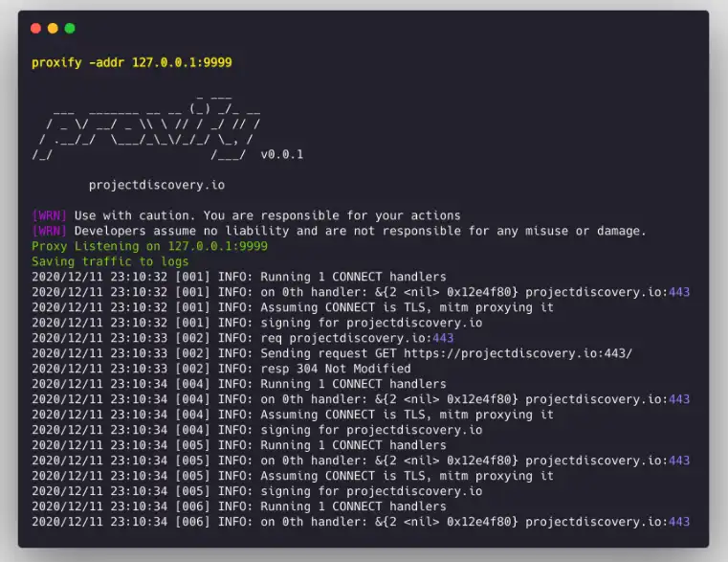728x562 pixels.
Task: Select [004] 'signing for projectdiscovery.io' log line
Action: pyautogui.click(x=256, y=430)
